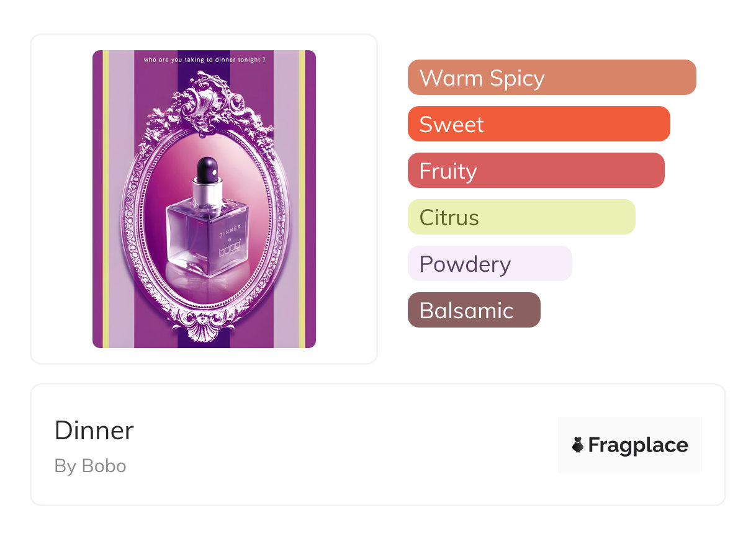This screenshot has height=536, width=756.
Task: Select the orange Sweet accord bar
Action: click(538, 124)
